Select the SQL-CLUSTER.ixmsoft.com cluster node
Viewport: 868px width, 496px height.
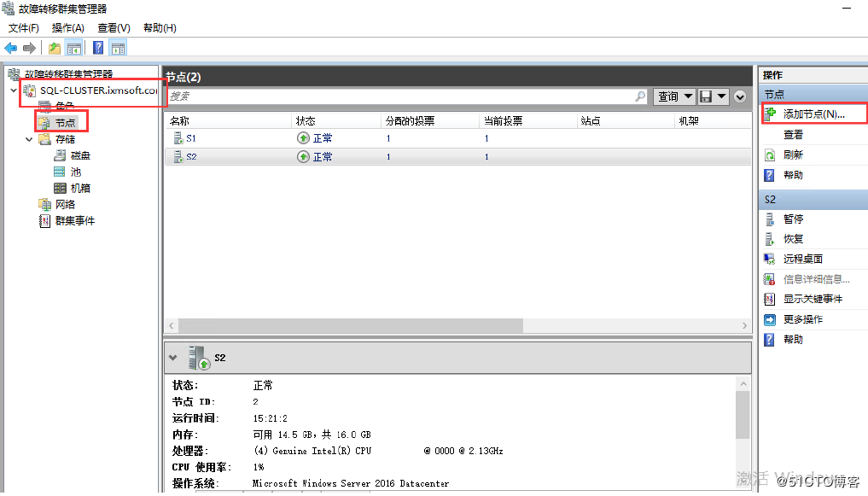[98, 90]
